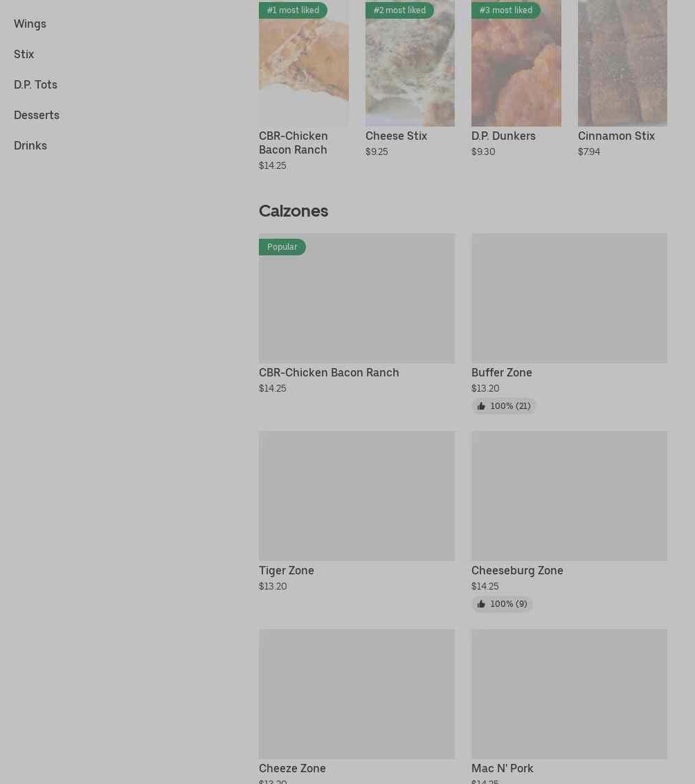Click the #2 most liked badge

tap(399, 10)
